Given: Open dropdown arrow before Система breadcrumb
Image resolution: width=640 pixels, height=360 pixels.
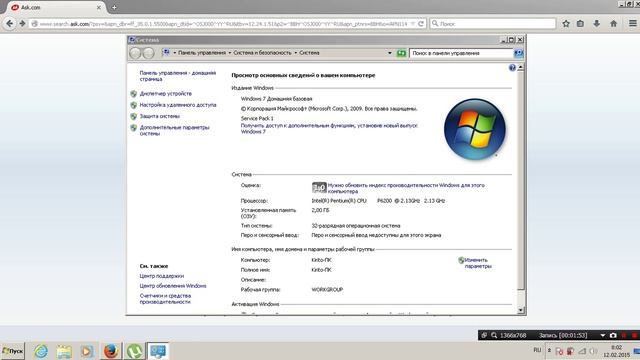Looking at the screenshot, I should (x=296, y=53).
